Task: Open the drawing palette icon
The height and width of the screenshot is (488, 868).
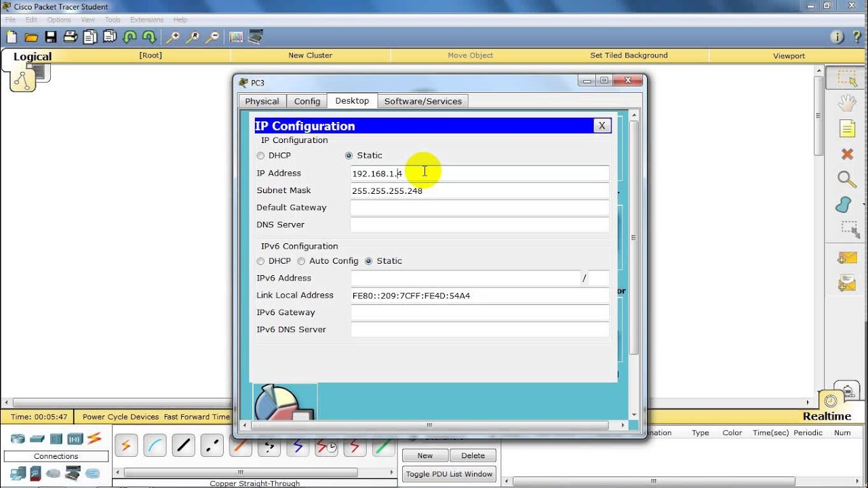Action: pyautogui.click(x=236, y=37)
